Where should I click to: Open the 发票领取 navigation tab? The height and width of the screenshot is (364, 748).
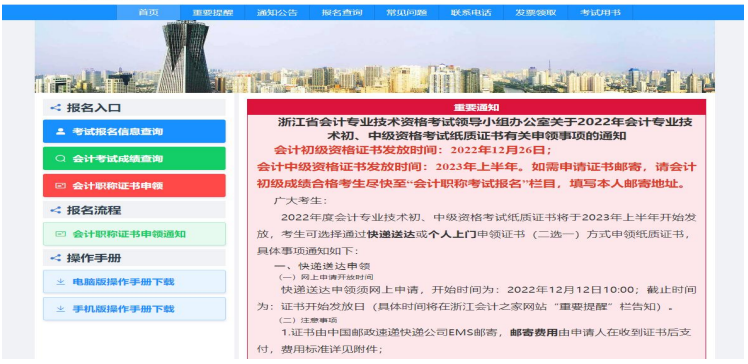tap(535, 12)
